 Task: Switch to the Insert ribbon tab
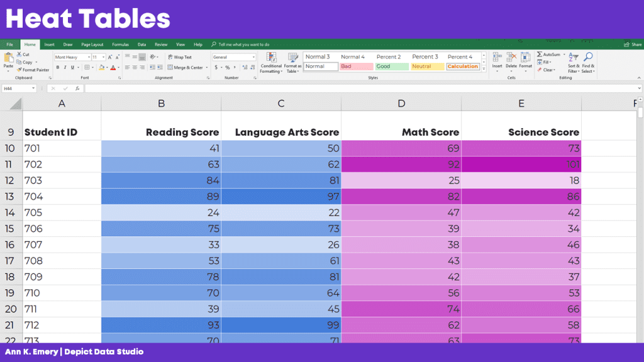coord(49,45)
